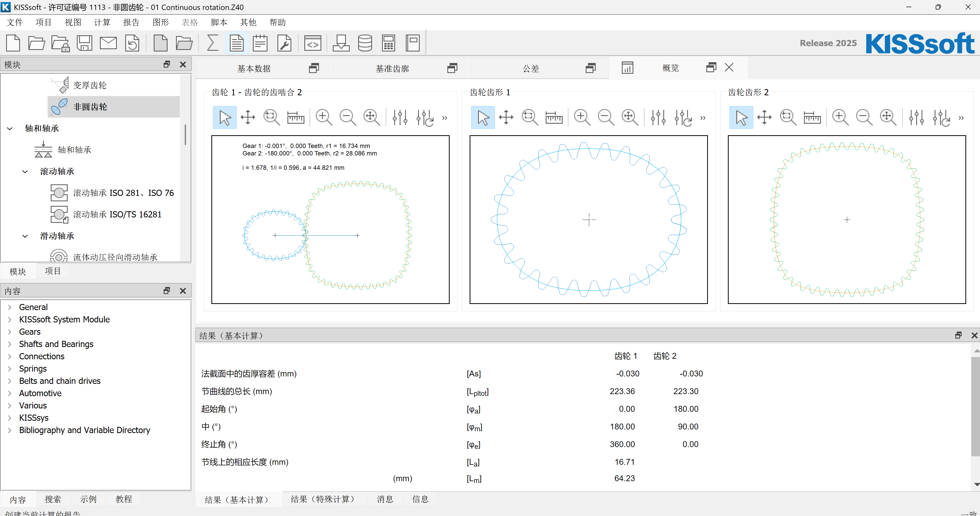Screen dimensions: 980x516
Task: Switch to 基准齿廓 tab
Action: (x=392, y=68)
